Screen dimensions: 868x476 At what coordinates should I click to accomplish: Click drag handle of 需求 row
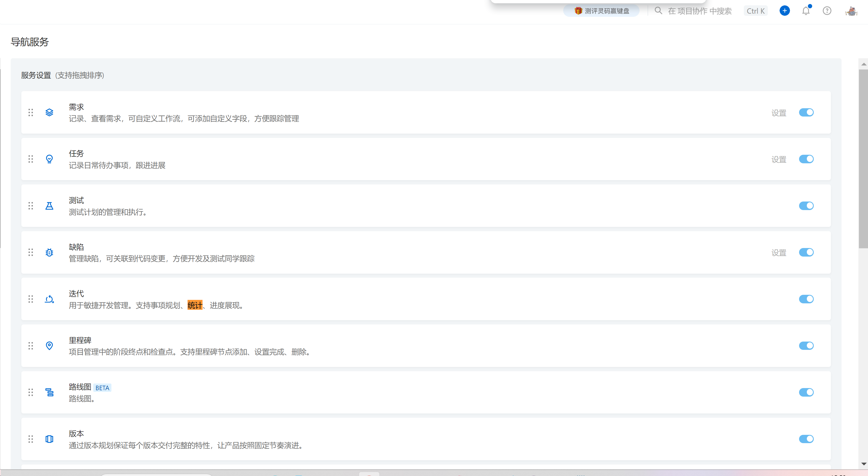point(31,112)
